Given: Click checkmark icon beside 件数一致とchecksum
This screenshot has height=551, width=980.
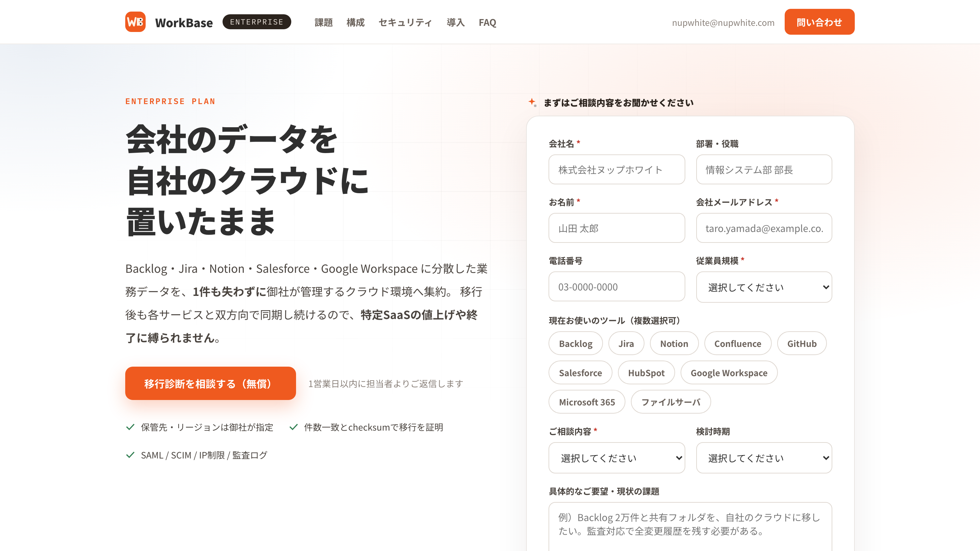Looking at the screenshot, I should [293, 427].
